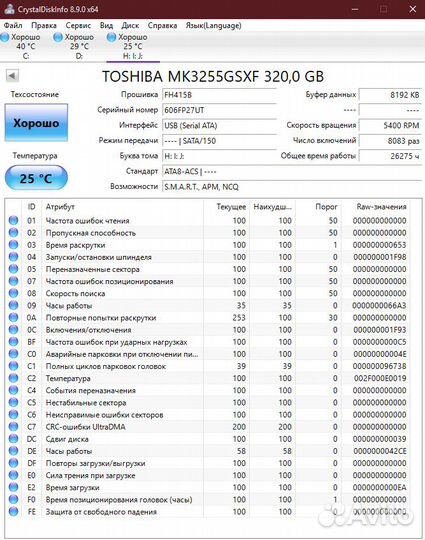This screenshot has height=540, width=425.
Task: Click the Стандарт field ATA8-ACS
Action: pos(292,171)
